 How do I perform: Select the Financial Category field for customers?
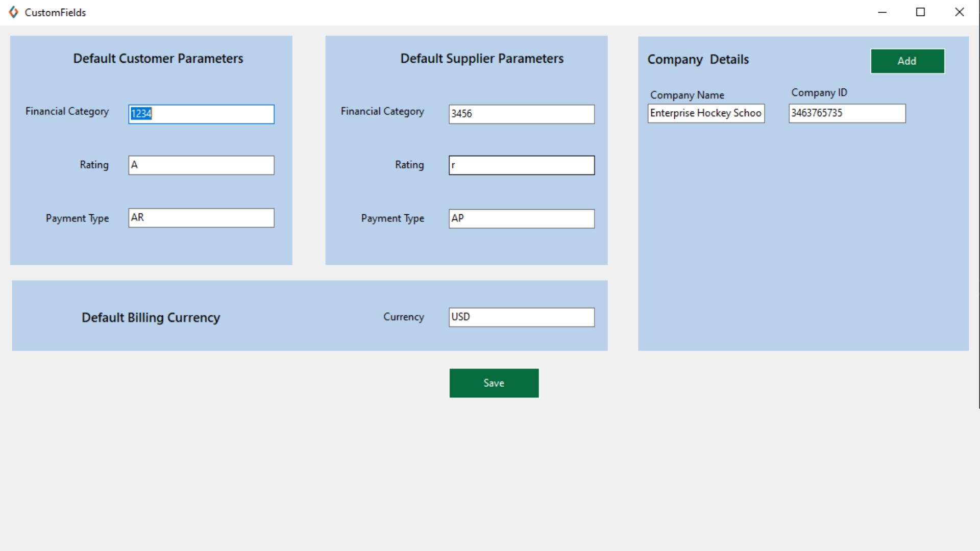point(201,113)
